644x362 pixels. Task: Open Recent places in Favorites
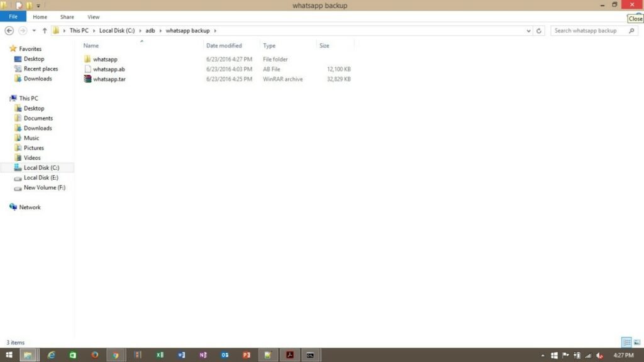click(41, 69)
